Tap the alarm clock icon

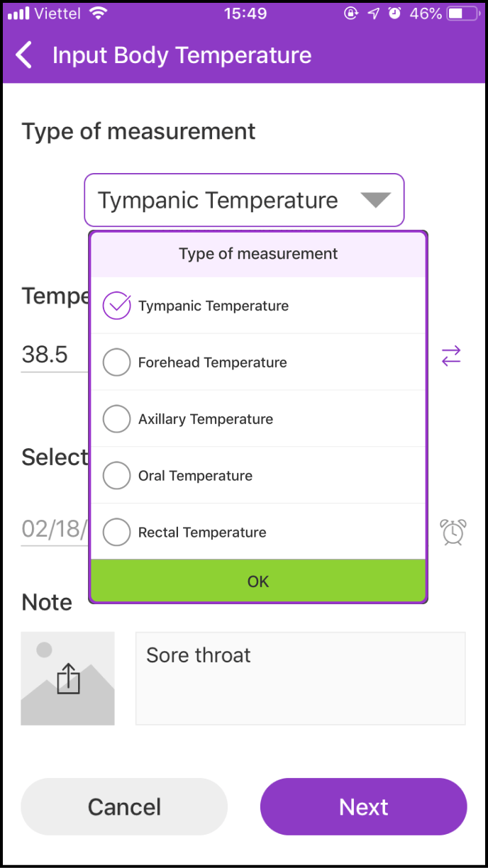click(453, 532)
